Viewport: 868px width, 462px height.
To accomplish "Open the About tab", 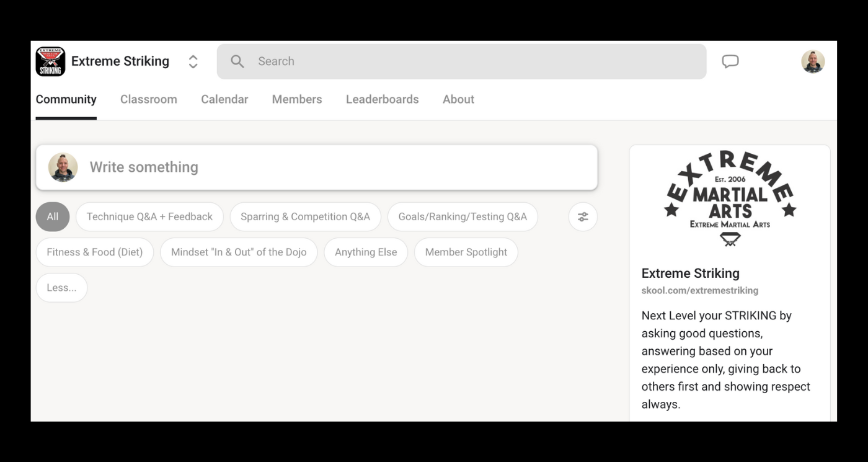I will click(458, 99).
